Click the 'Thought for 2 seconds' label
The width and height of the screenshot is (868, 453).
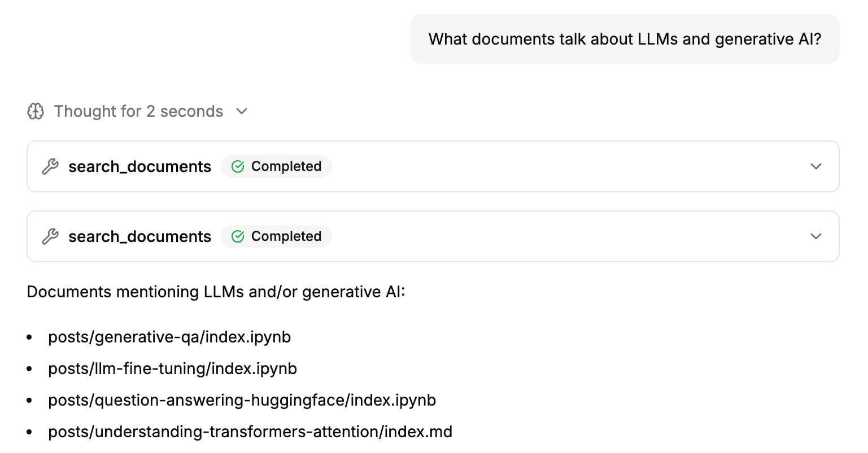(x=138, y=112)
